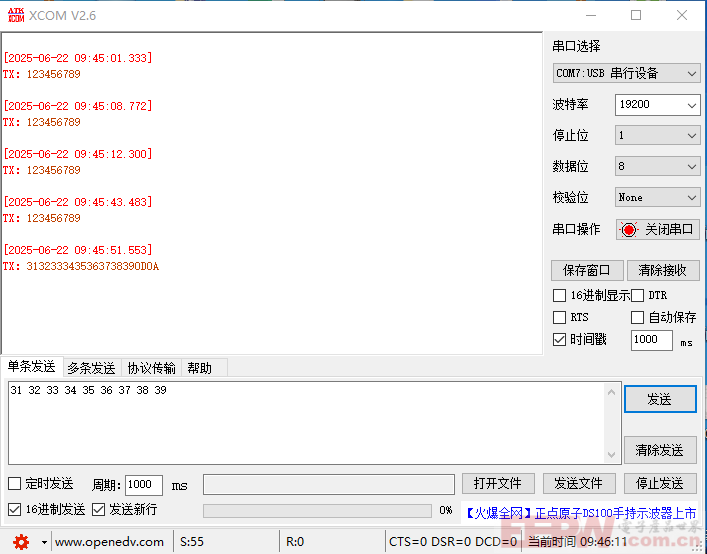This screenshot has height=554, width=707.
Task: Click the S:55 sent counter
Action: point(192,542)
